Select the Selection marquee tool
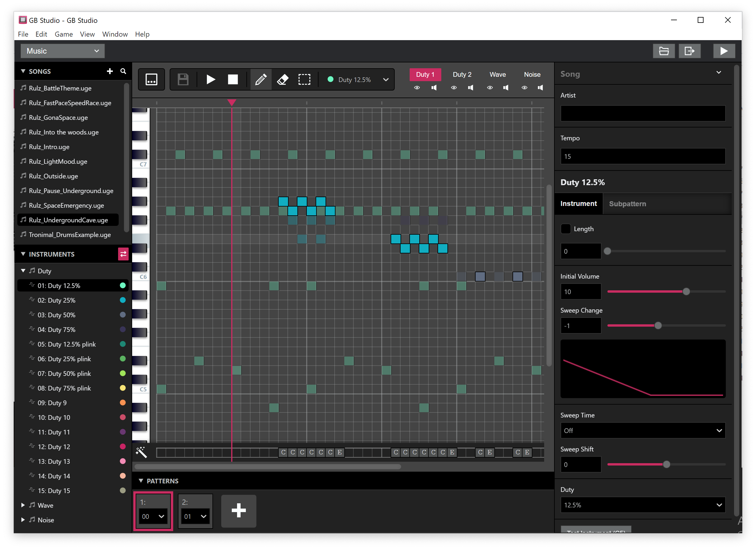The image size is (756, 549). point(304,79)
